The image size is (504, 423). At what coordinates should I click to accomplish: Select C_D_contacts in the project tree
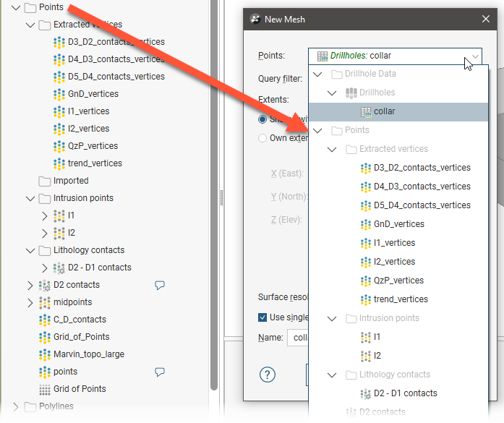pos(79,320)
